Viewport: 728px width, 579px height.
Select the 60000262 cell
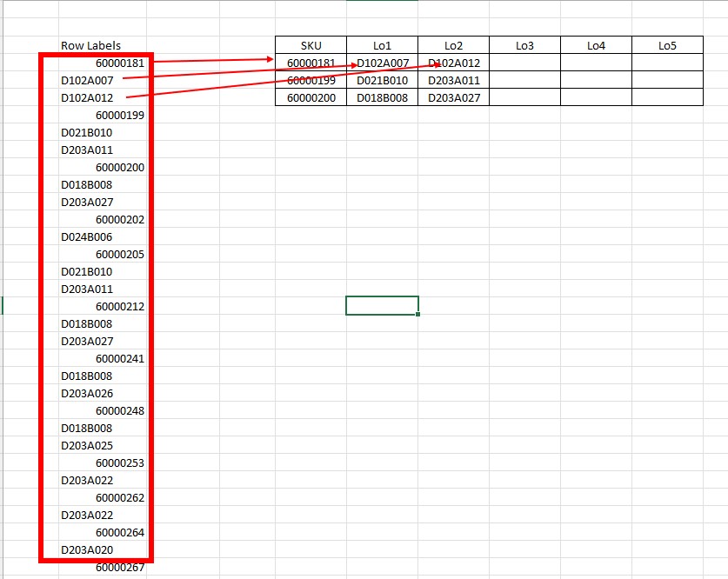[102, 497]
